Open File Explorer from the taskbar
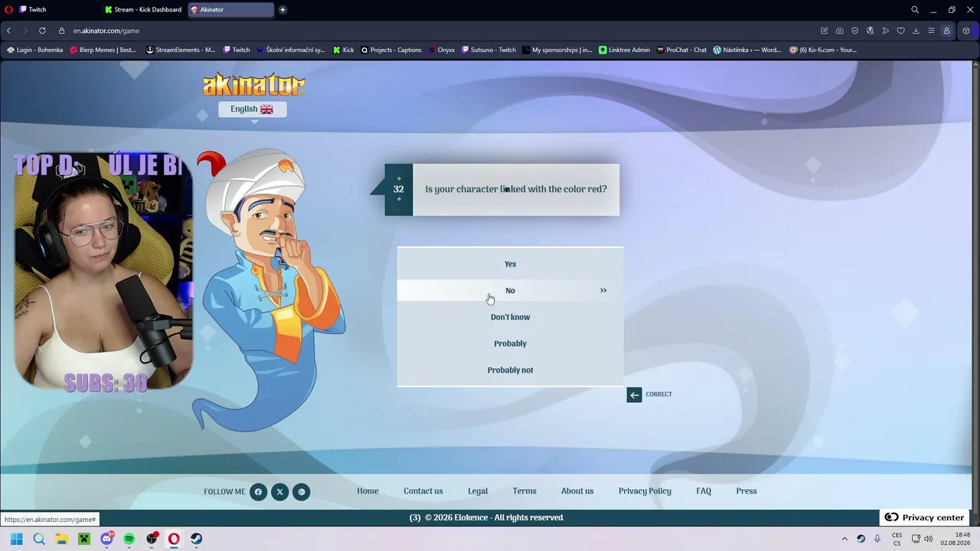 (61, 539)
